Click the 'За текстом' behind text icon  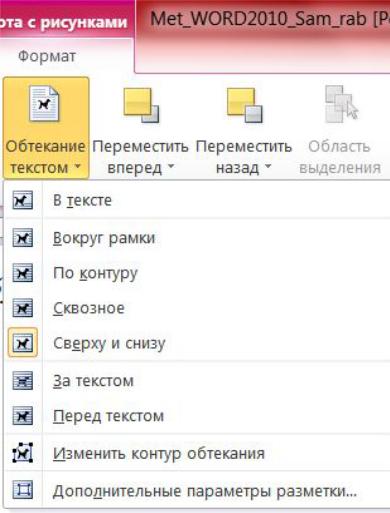point(23,381)
